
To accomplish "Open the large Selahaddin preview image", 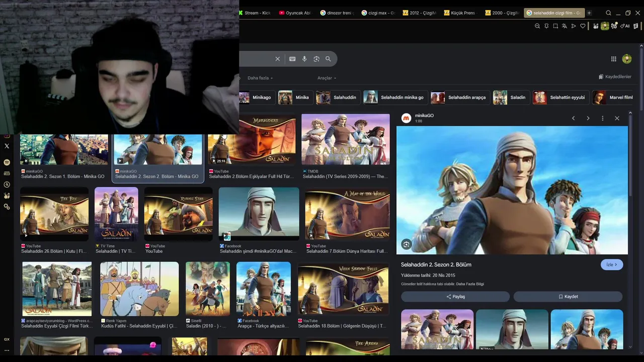I will [x=512, y=190].
